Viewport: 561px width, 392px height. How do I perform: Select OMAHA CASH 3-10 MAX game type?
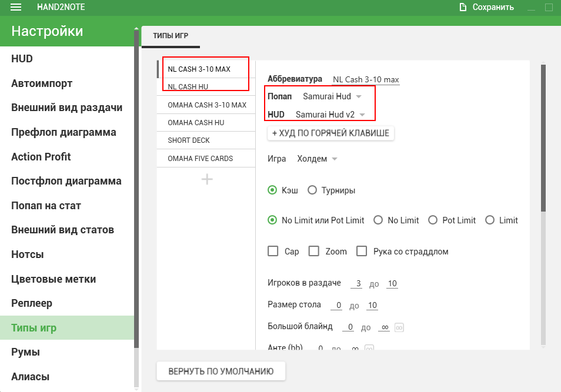point(206,105)
